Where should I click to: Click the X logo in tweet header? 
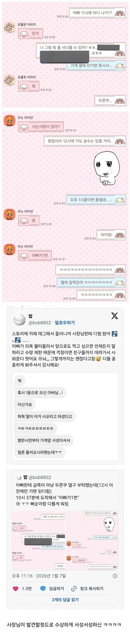pyautogui.click(x=114, y=316)
